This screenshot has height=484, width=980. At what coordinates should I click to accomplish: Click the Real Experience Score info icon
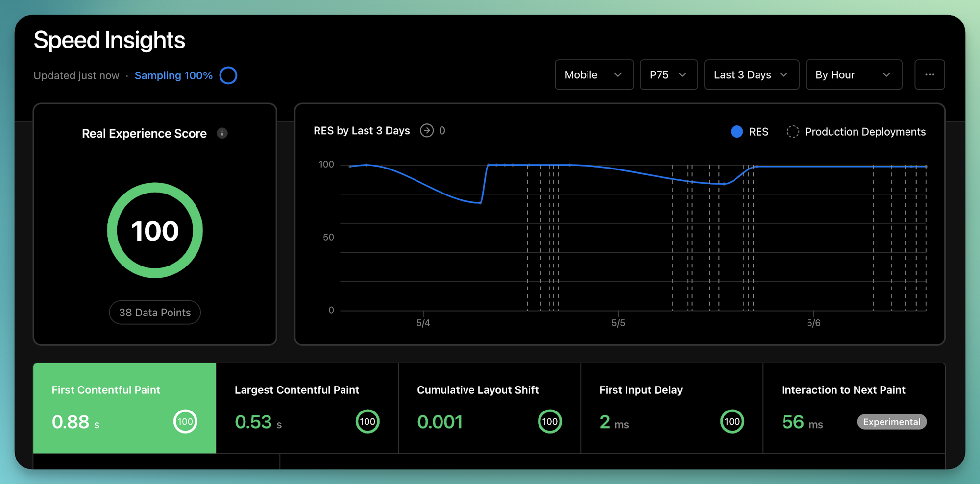(x=222, y=133)
